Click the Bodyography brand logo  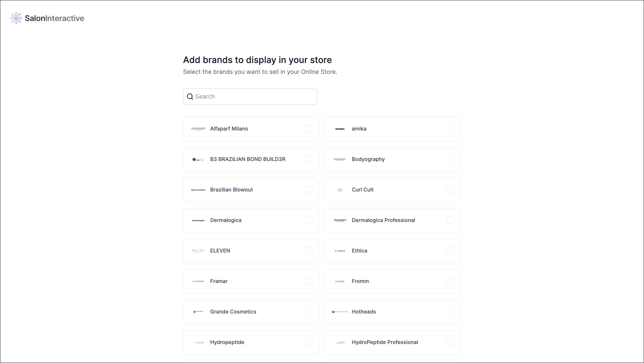point(339,159)
